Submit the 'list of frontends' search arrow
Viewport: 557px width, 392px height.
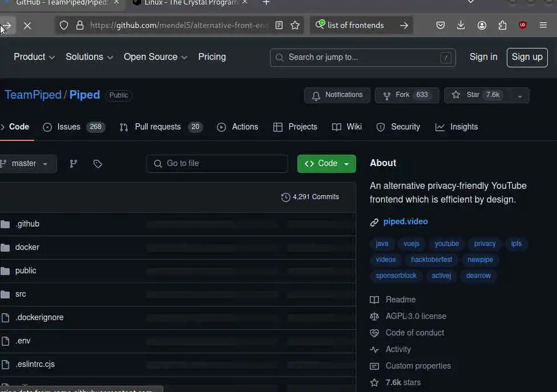(x=404, y=25)
